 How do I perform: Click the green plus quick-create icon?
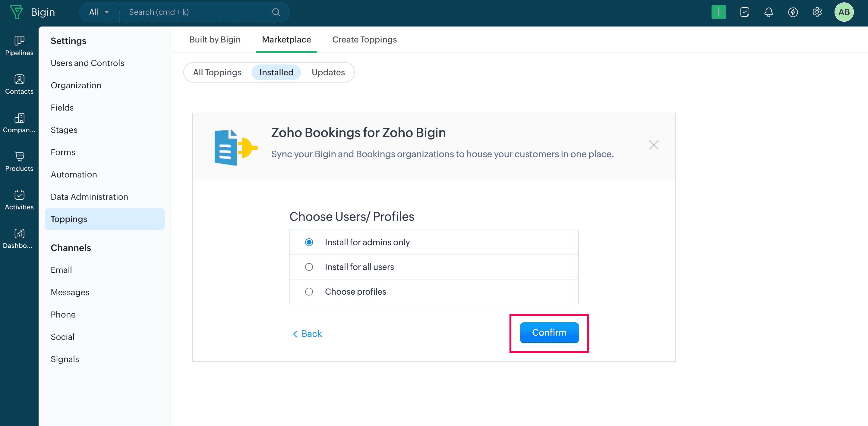[x=718, y=12]
